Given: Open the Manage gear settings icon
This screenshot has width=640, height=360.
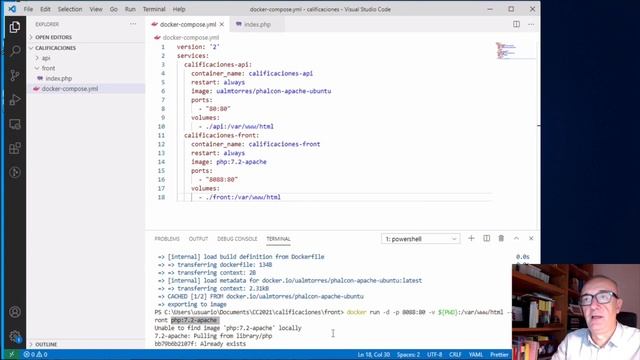Looking at the screenshot, I should click(x=15, y=336).
